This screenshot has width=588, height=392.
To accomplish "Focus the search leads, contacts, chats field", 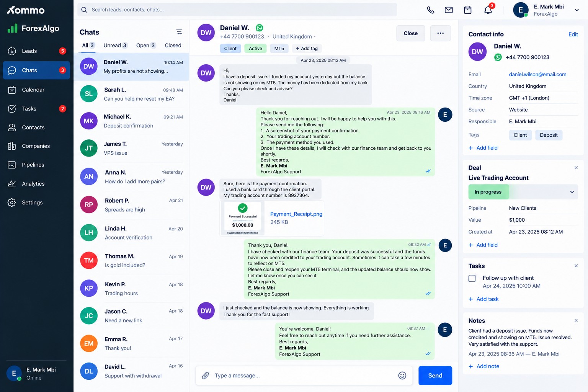I will pyautogui.click(x=237, y=10).
